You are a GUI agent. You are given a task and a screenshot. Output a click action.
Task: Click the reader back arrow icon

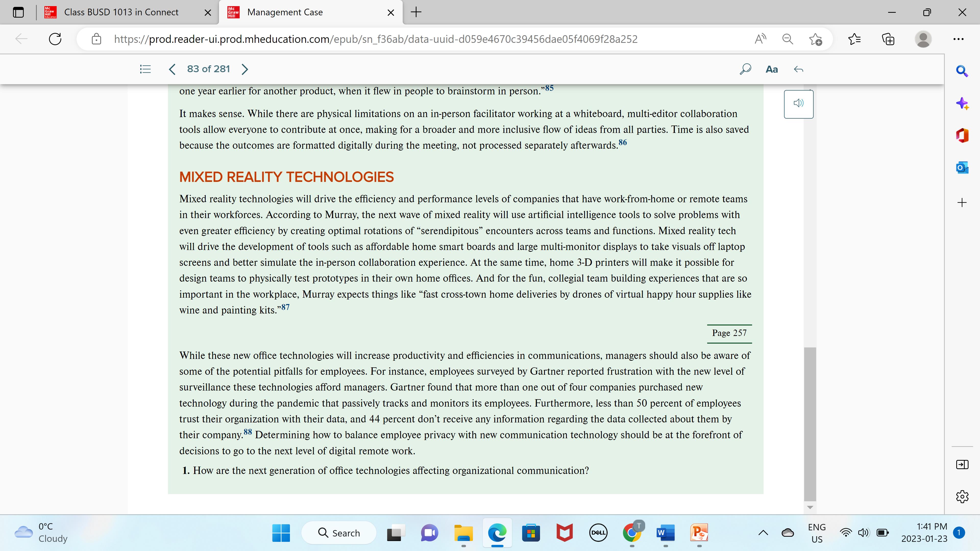[799, 69]
